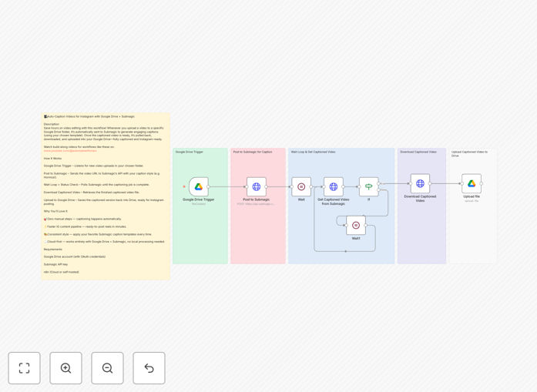Image resolution: width=537 pixels, height=392 pixels.
Task: Select the If condition node
Action: [369, 186]
